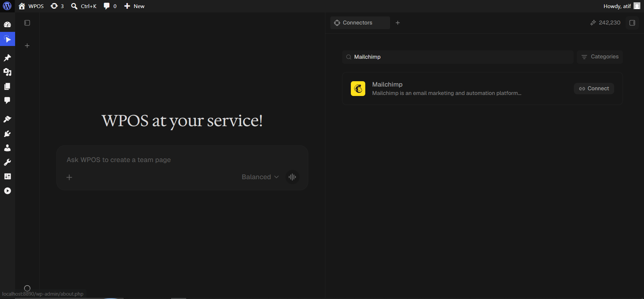The height and width of the screenshot is (299, 644).
Task: Click the user avatar in admin bar
Action: pyautogui.click(x=637, y=6)
